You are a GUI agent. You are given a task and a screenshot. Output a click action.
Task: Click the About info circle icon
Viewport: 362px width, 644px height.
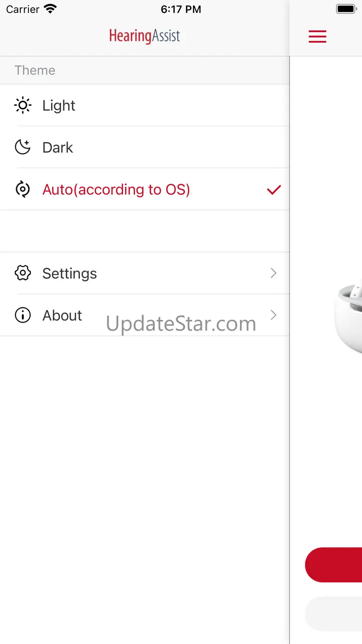[x=23, y=315]
